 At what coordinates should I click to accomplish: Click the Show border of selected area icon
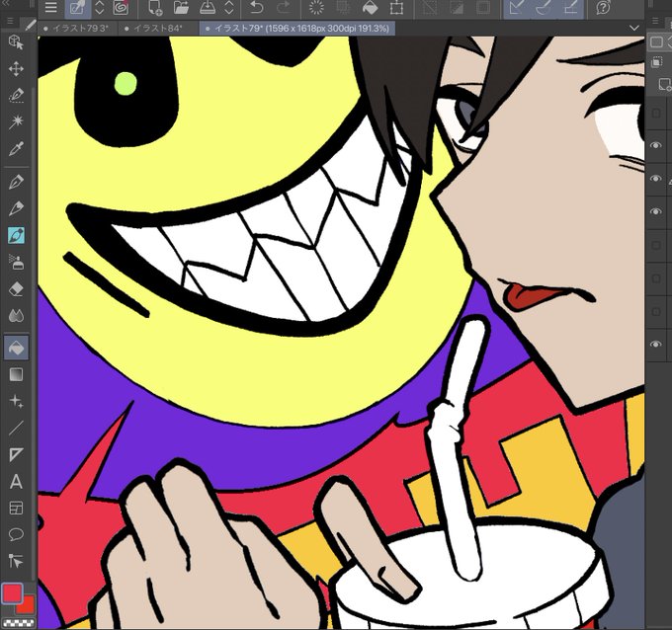(483, 8)
